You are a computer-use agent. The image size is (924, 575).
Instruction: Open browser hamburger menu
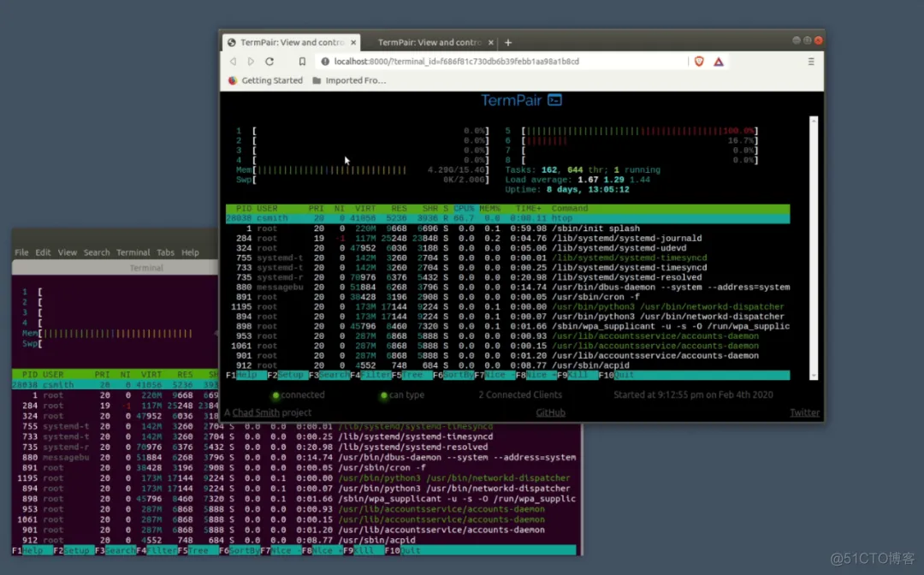pyautogui.click(x=811, y=62)
